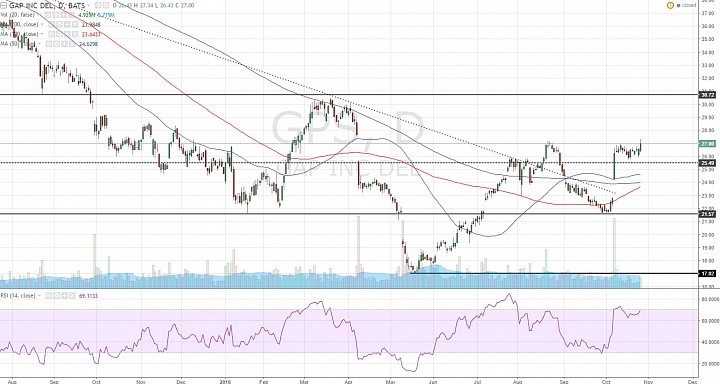Image resolution: width=720 pixels, height=384 pixels.
Task: Click the 80.0000 RSI scale label
Action: point(710,299)
